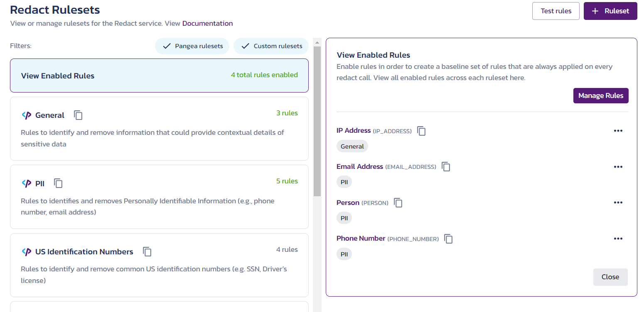This screenshot has height=312, width=644.
Task: Open the Email Address rule options menu
Action: tap(618, 167)
